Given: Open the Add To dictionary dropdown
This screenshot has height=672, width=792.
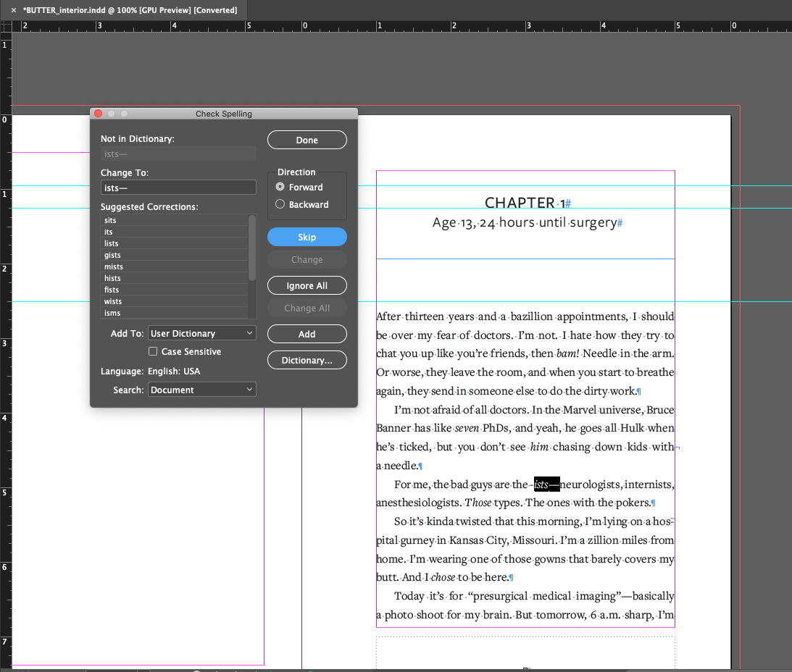Looking at the screenshot, I should point(201,333).
